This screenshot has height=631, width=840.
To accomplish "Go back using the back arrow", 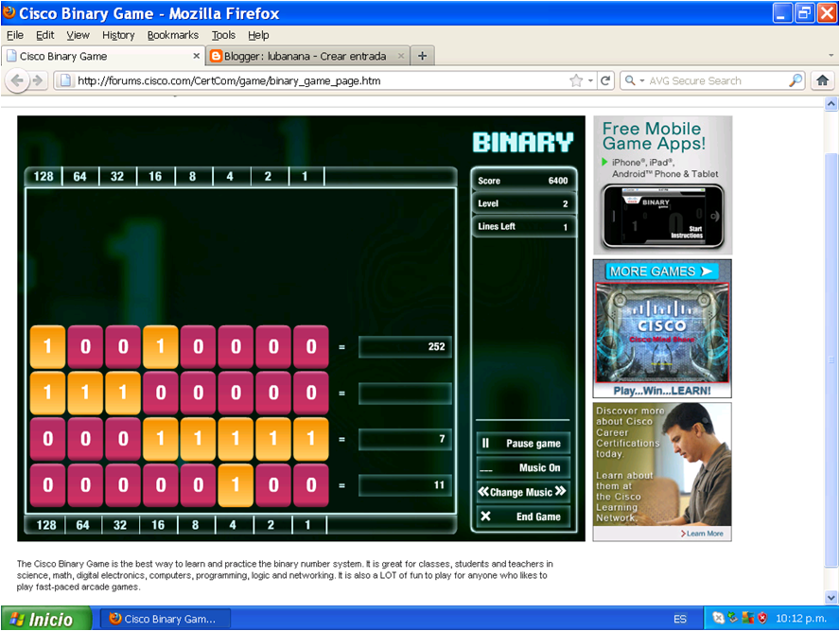I will [x=17, y=80].
